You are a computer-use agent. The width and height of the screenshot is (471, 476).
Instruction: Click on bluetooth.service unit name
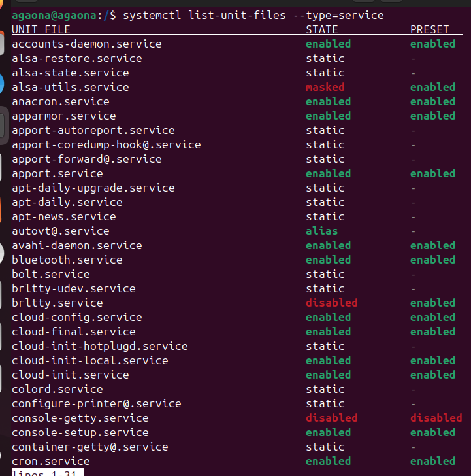pyautogui.click(x=67, y=260)
